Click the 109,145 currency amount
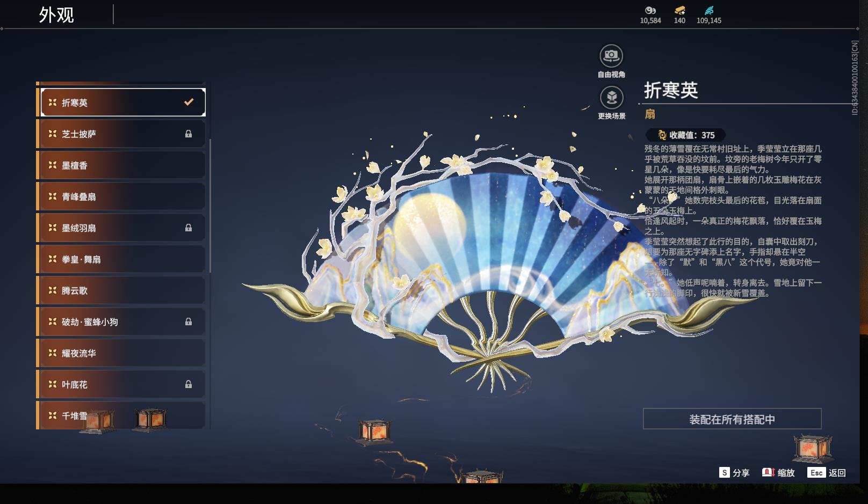 709,20
